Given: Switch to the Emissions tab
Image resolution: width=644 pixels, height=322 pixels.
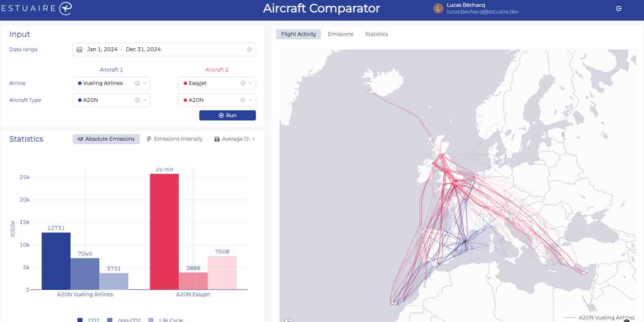Looking at the screenshot, I should tap(340, 34).
